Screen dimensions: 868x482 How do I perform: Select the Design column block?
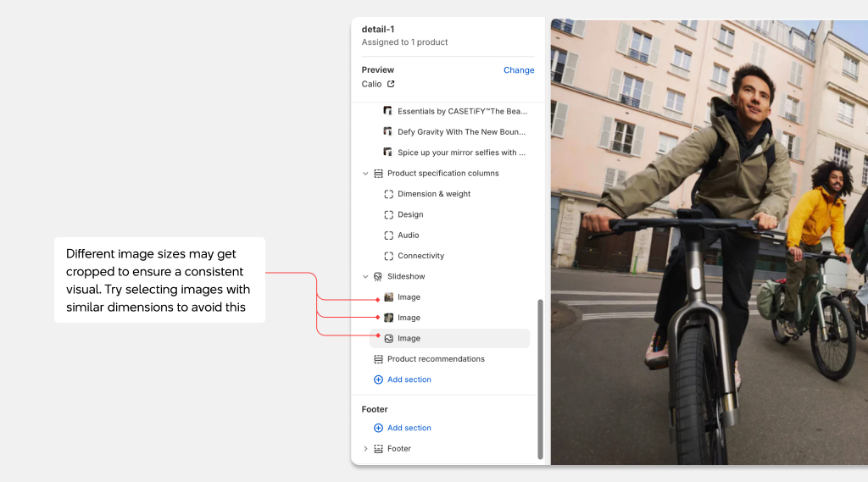point(409,215)
